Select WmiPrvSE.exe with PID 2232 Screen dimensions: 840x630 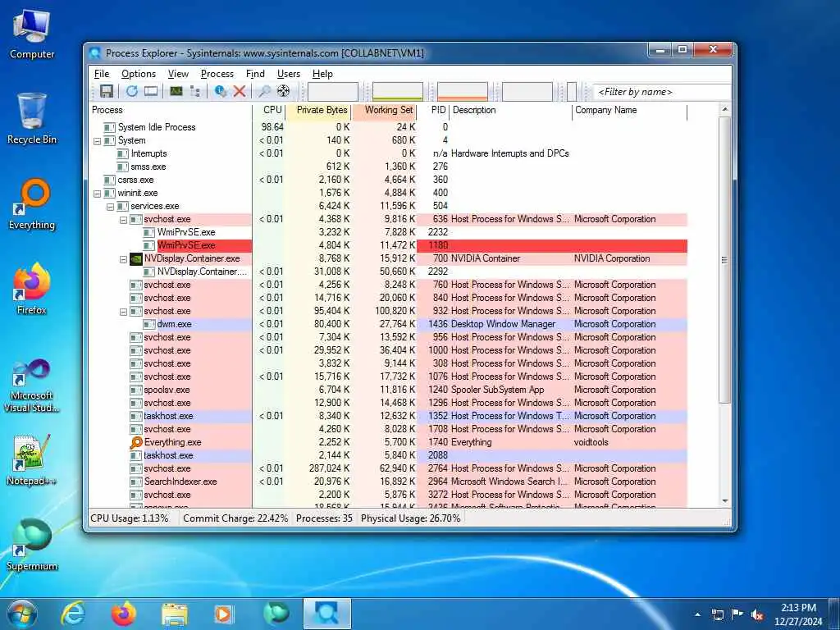tap(388, 232)
